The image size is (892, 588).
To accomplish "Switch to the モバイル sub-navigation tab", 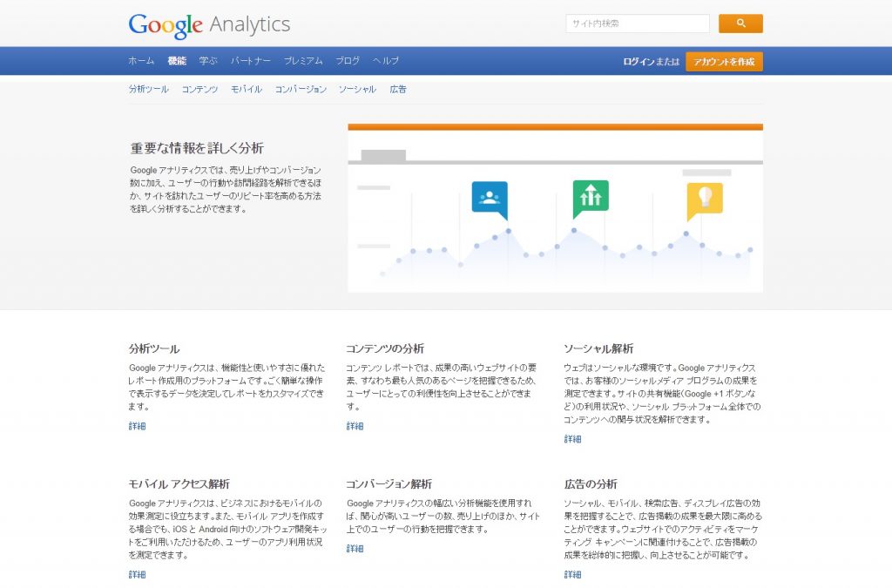I will point(247,89).
